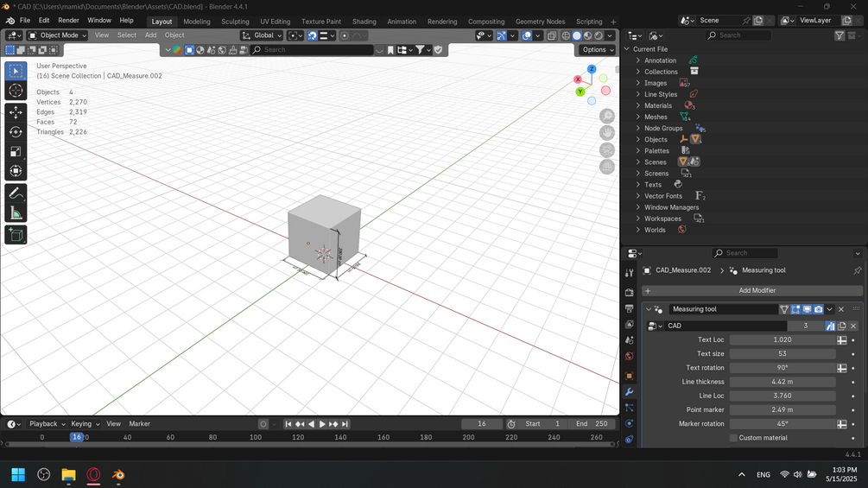Switch to the Modeling workspace tab
Image resolution: width=868 pixels, height=488 pixels.
[x=197, y=22]
